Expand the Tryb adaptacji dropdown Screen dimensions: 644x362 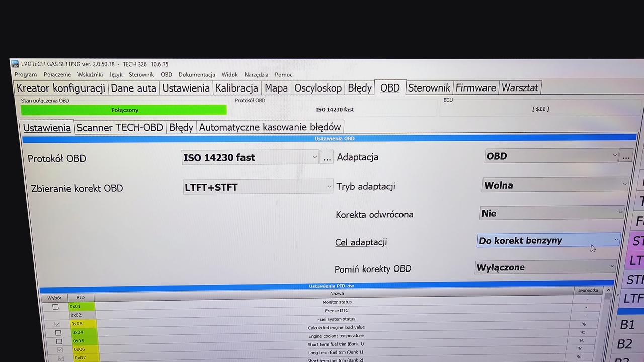[624, 185]
